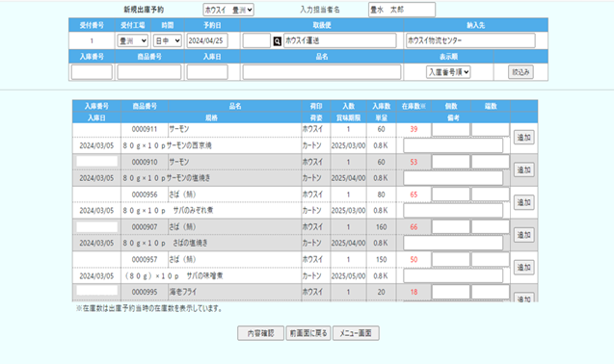Open the ホウスイ 豊洲 dropdown
Viewport: 614px width, 364px height.
tap(228, 10)
